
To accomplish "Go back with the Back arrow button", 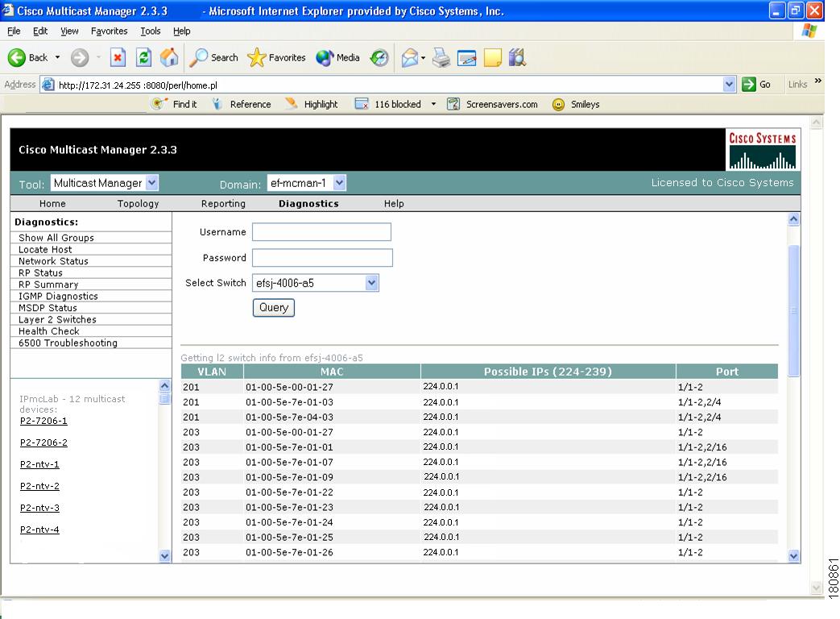I will (x=28, y=57).
